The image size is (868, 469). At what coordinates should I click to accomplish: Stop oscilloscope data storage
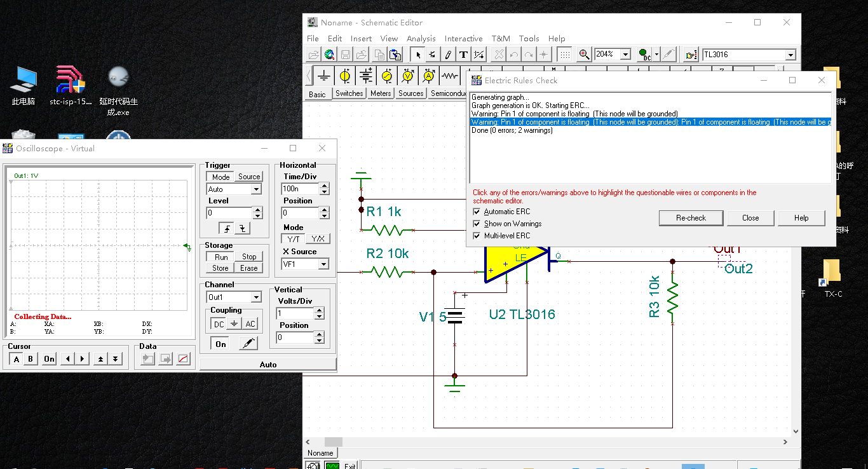point(249,257)
